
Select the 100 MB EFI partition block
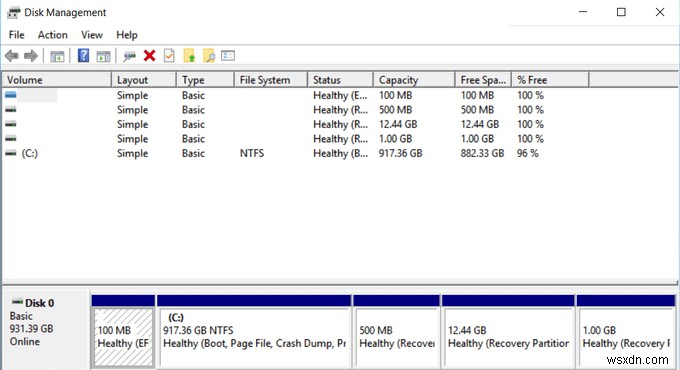[x=123, y=332]
